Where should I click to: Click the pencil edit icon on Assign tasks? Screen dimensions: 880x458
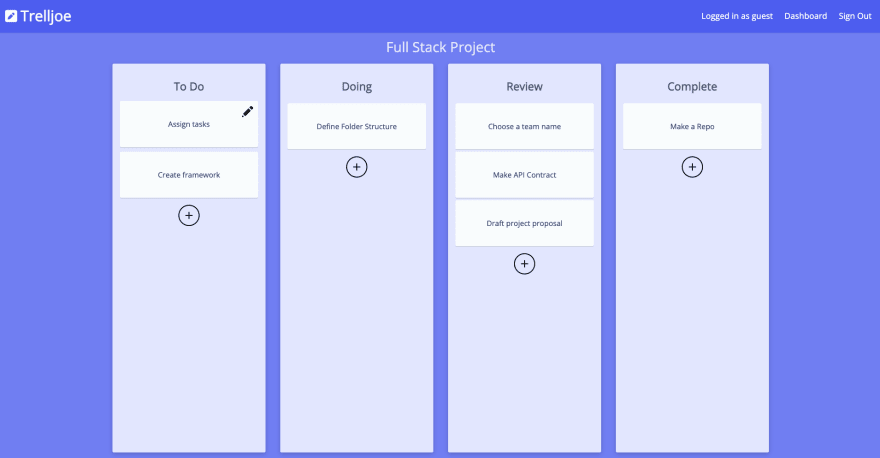(x=248, y=111)
